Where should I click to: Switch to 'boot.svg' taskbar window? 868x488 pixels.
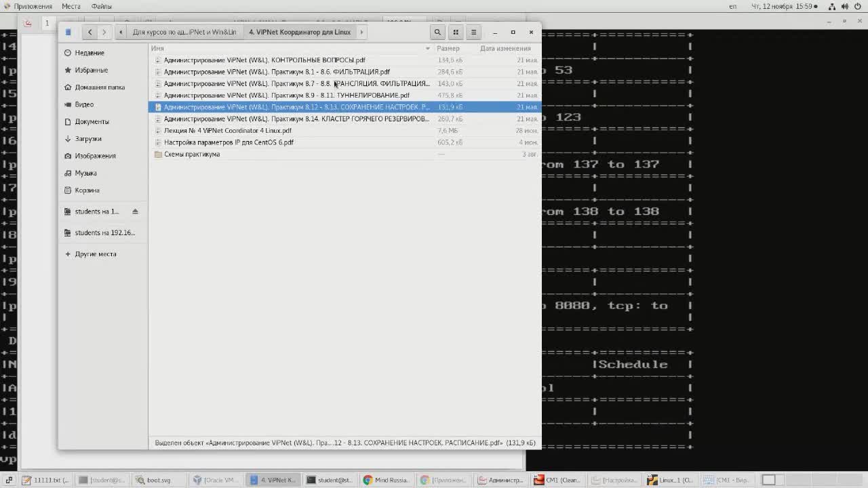tap(159, 480)
